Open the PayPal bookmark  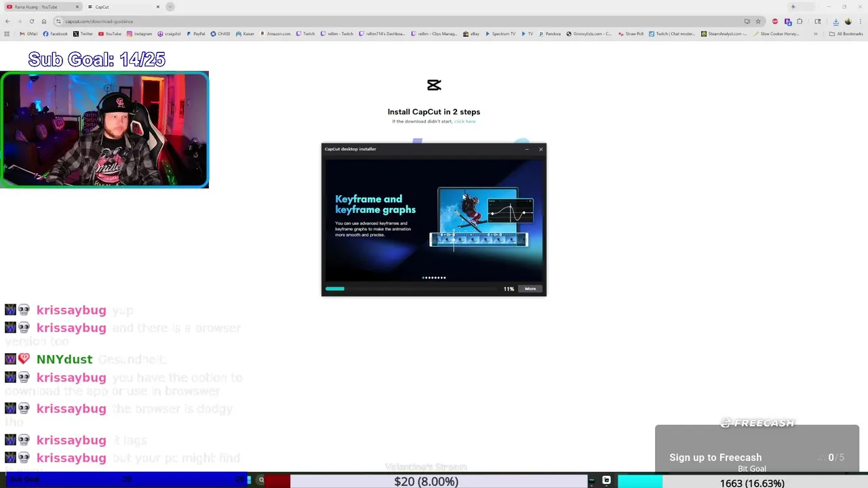[195, 33]
